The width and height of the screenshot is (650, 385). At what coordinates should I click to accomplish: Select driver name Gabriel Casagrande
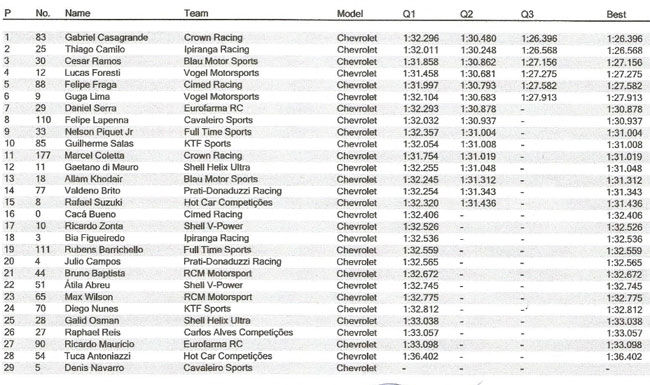[106, 37]
